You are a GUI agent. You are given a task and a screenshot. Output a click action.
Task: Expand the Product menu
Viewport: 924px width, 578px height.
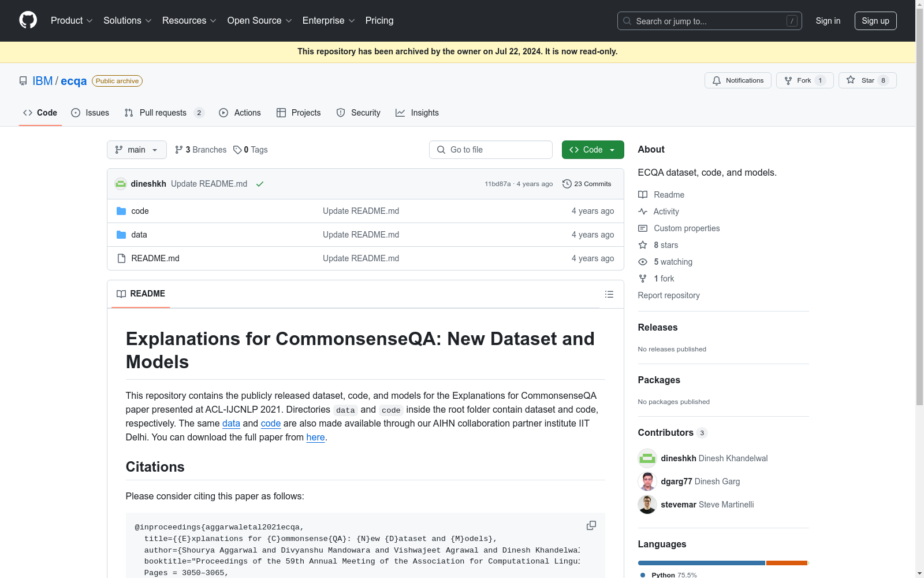point(72,21)
